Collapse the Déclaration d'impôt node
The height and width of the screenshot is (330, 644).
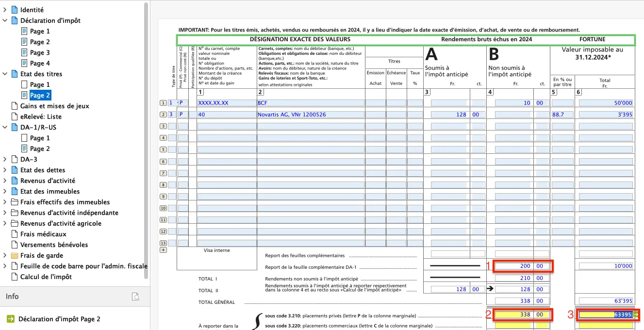tap(5, 20)
